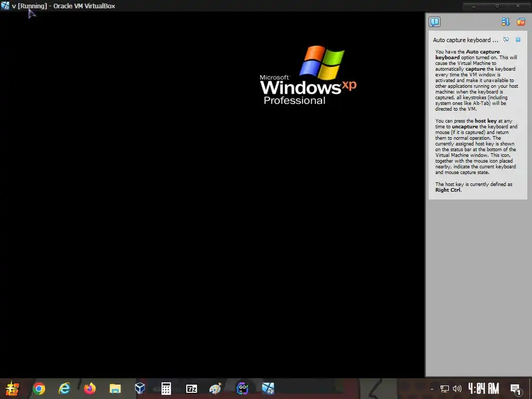Click the 'v [Running] - Oracle VM VirtualBox' title

pos(63,6)
